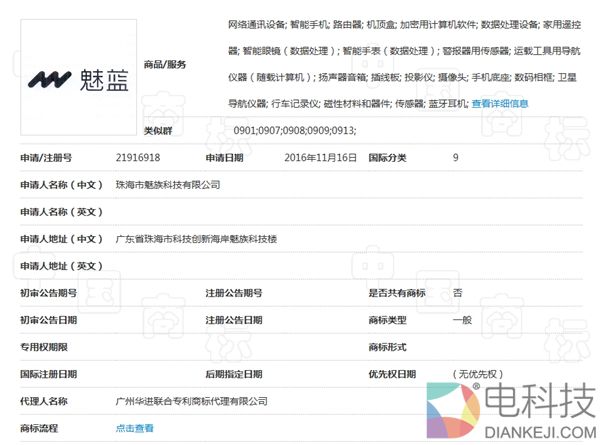Screen dimensions: 600x445
Task: Select applicant address 广东省珠海市科技创新海岸魅族科技楼
Action: click(x=196, y=239)
